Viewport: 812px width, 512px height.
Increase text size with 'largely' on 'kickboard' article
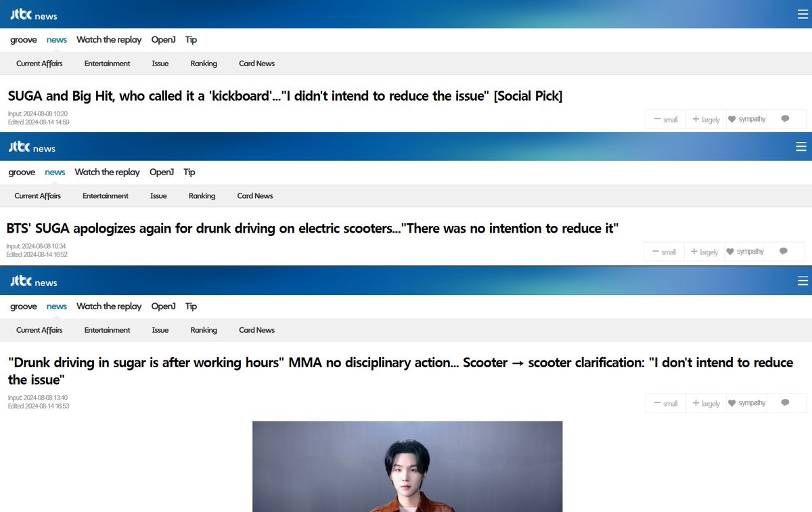click(x=706, y=120)
